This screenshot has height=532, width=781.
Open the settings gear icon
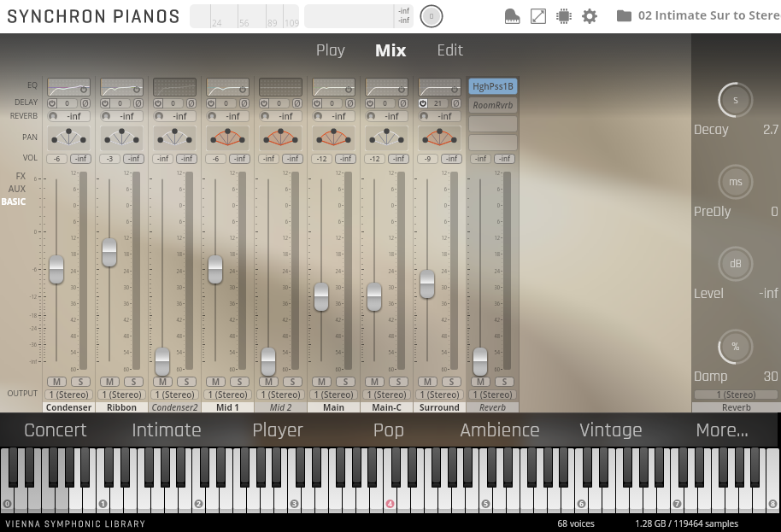tap(590, 16)
